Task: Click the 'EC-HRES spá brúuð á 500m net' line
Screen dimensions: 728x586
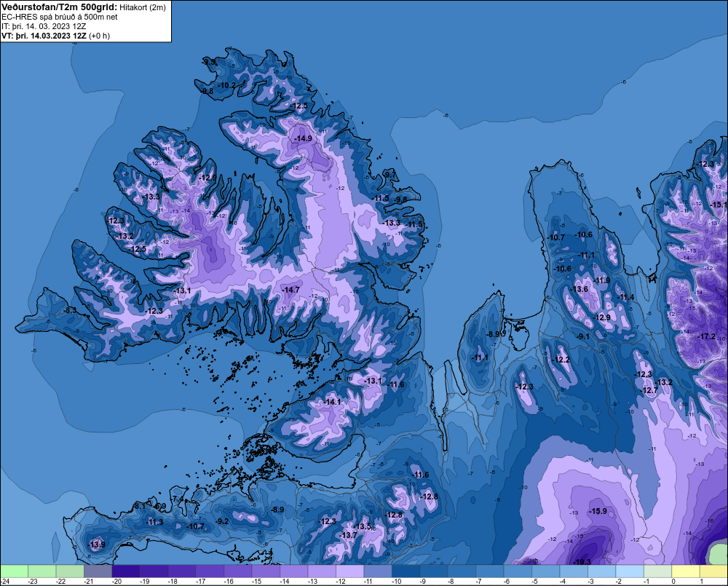Action: (60, 17)
